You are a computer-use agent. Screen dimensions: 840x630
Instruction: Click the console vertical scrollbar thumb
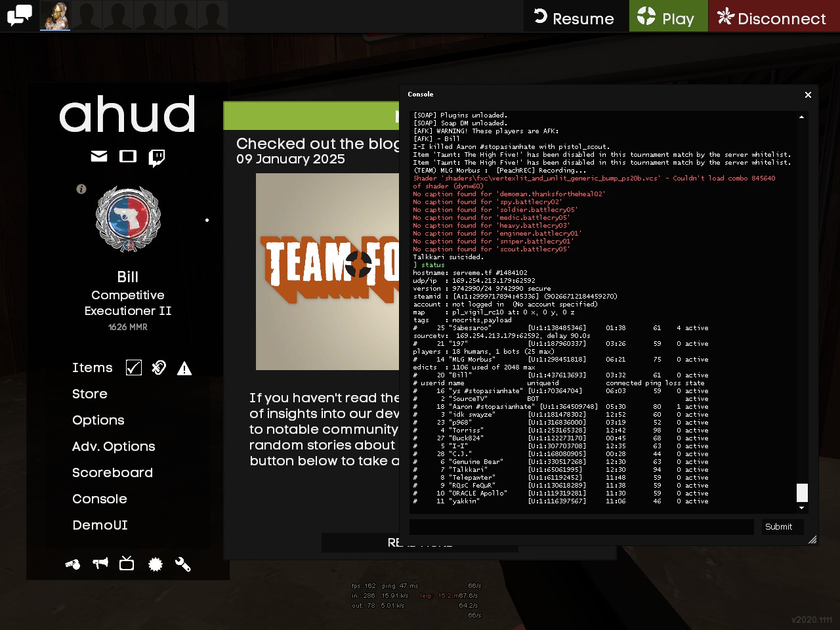point(801,492)
